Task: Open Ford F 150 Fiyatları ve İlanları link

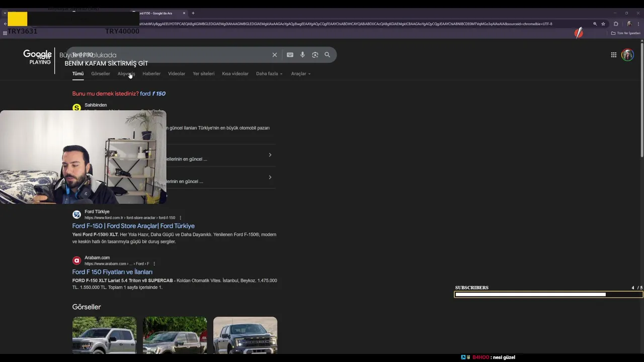Action: 112,272
